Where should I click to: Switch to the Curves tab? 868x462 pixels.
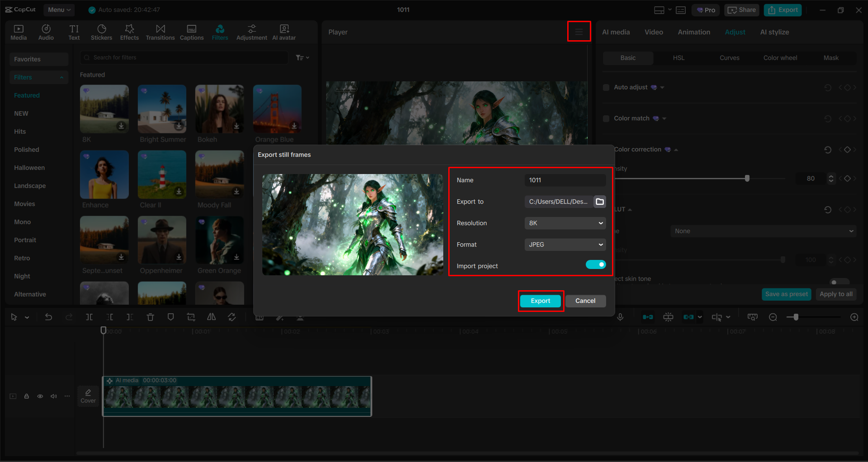pos(729,58)
